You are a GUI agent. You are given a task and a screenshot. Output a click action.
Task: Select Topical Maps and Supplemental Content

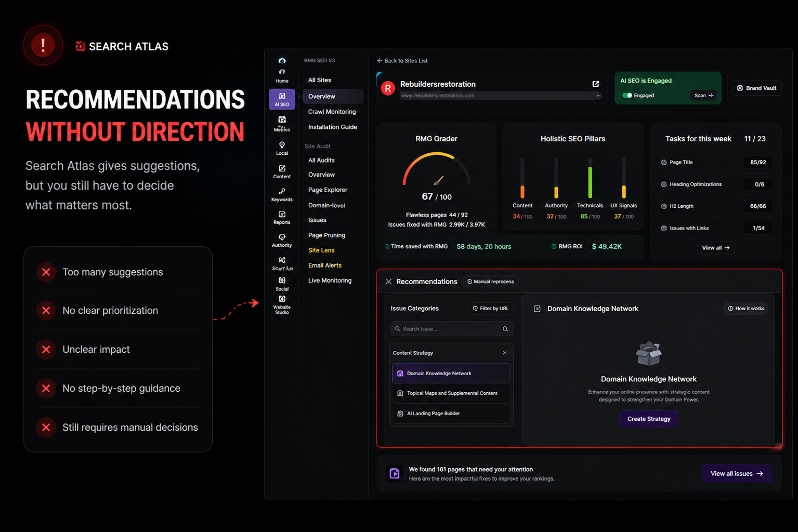[x=451, y=393]
